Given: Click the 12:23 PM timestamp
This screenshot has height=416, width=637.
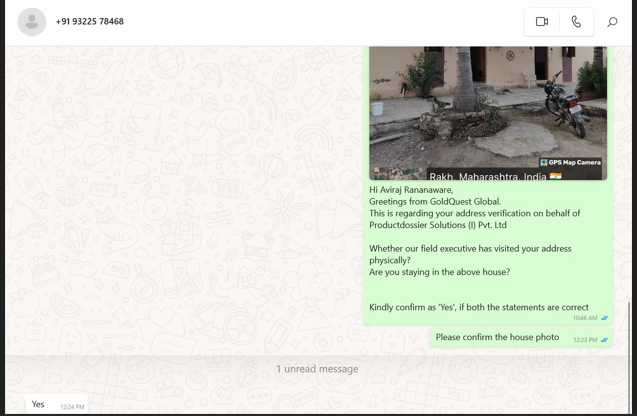Looking at the screenshot, I should point(585,340).
